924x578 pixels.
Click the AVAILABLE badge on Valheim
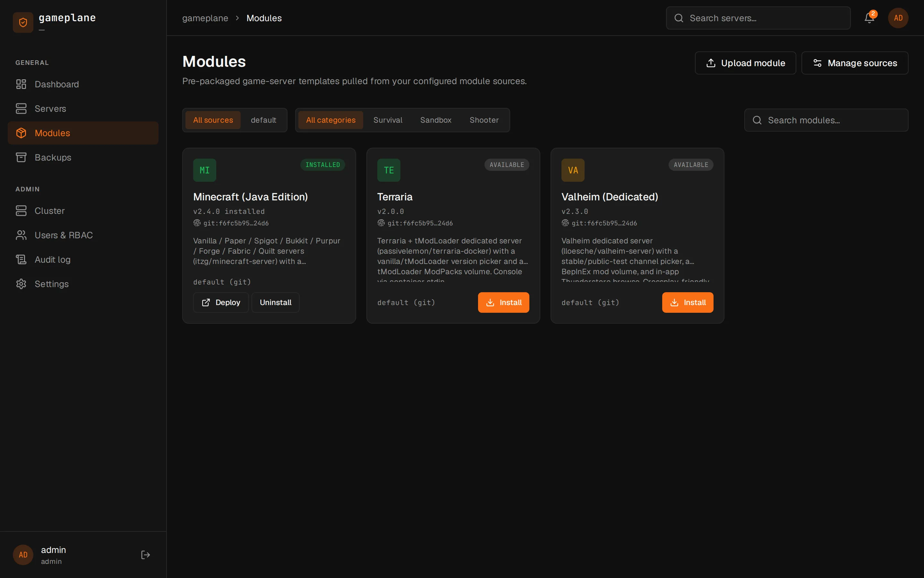(x=691, y=165)
